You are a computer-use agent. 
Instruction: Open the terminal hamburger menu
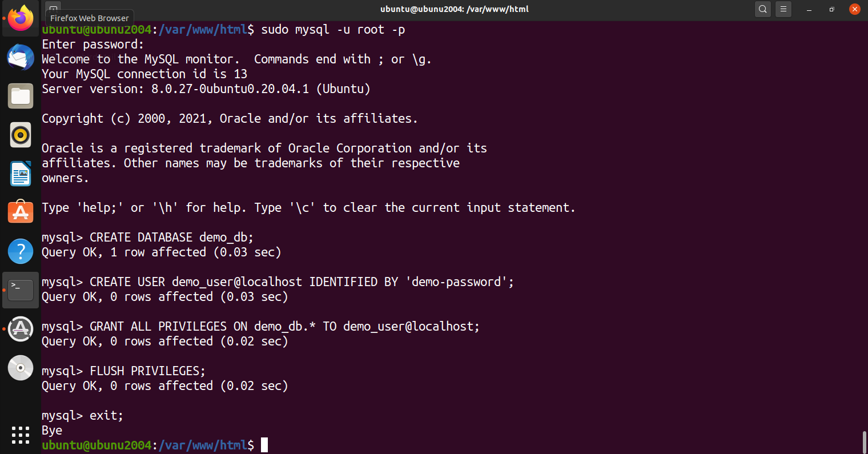[783, 9]
